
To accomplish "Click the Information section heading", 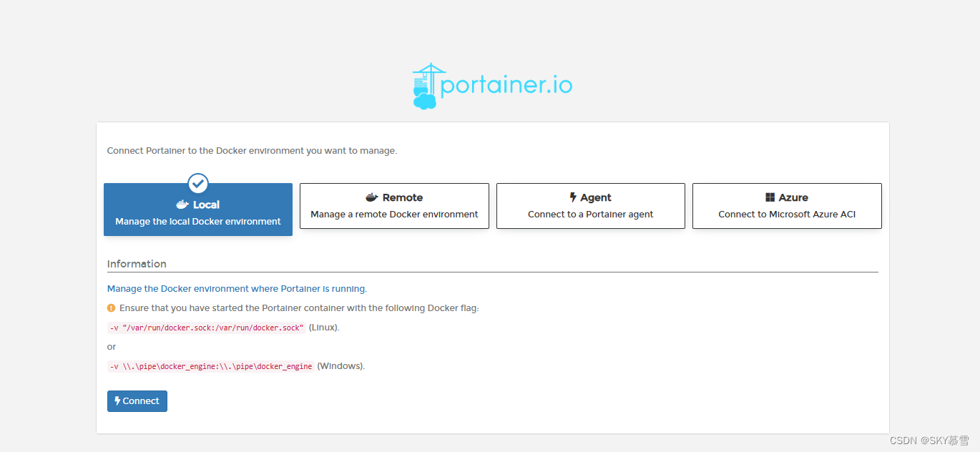I will click(x=137, y=264).
